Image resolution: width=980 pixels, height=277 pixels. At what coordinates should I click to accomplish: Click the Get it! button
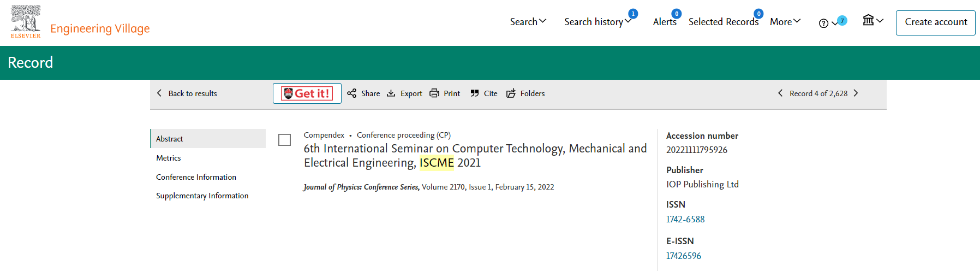pyautogui.click(x=307, y=93)
